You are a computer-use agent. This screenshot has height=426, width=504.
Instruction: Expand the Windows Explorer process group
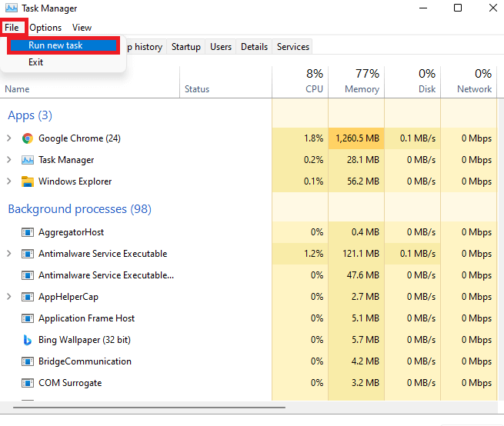[9, 181]
